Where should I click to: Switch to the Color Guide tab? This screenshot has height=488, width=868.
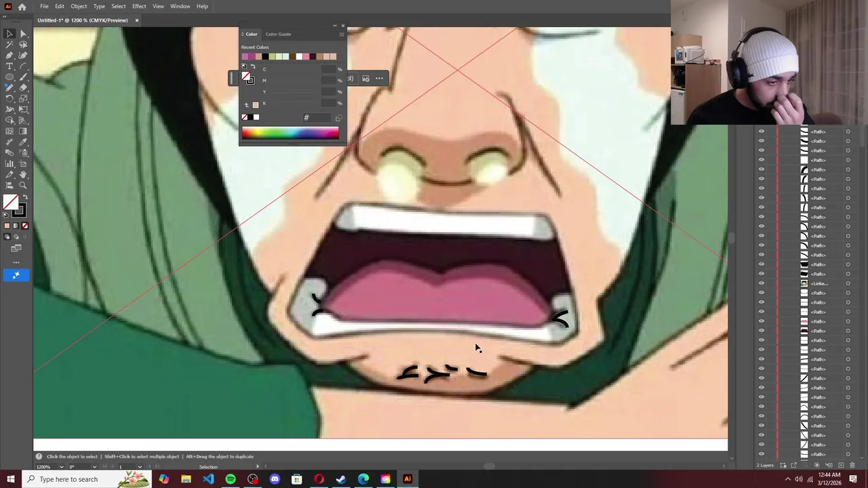(x=278, y=34)
